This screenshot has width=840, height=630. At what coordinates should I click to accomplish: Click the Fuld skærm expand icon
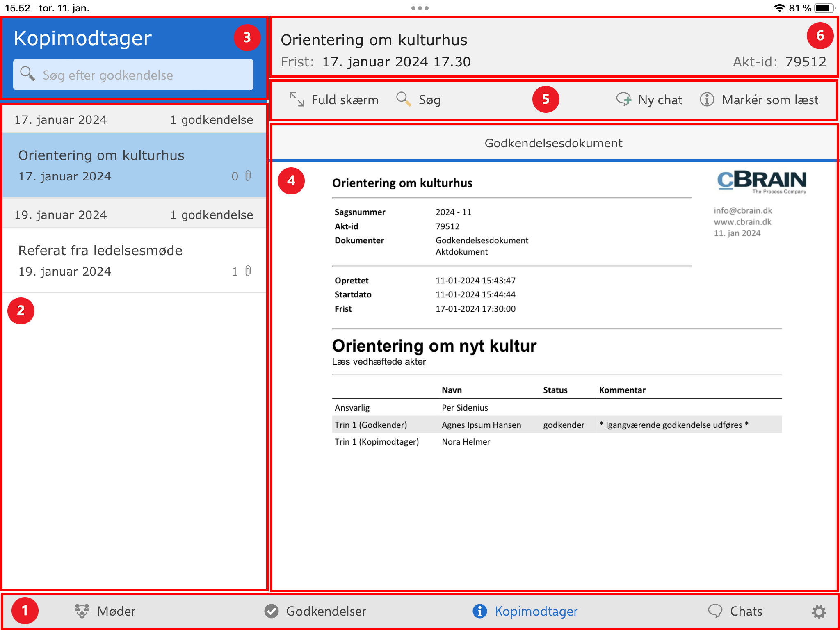click(x=297, y=100)
